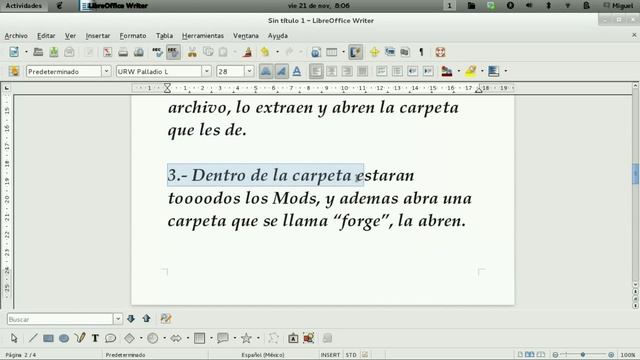The height and width of the screenshot is (360, 640).
Task: Toggle formatting marks pilcrow
Action: (x=421, y=52)
